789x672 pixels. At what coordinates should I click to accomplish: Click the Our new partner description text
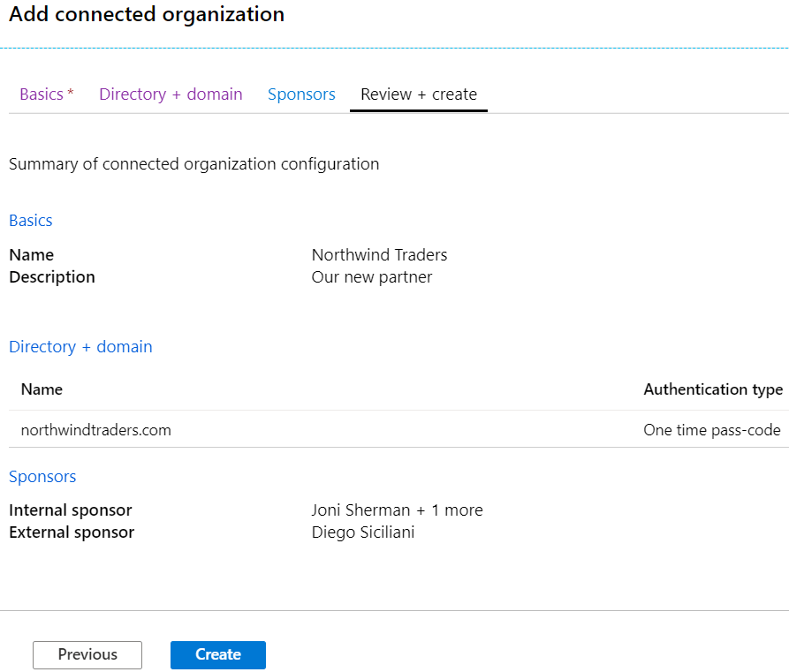(x=372, y=277)
